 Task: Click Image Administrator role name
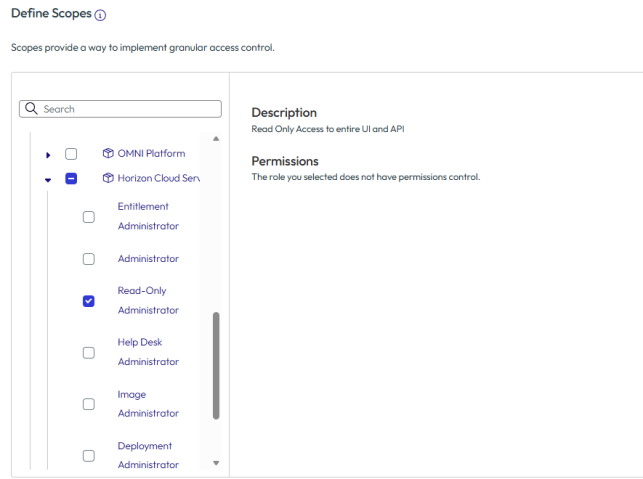pos(148,404)
